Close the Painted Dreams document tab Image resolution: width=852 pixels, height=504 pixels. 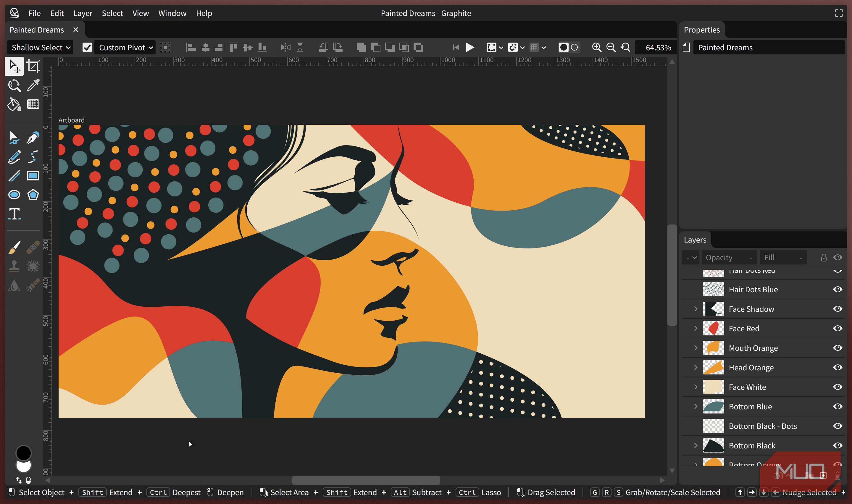click(76, 30)
